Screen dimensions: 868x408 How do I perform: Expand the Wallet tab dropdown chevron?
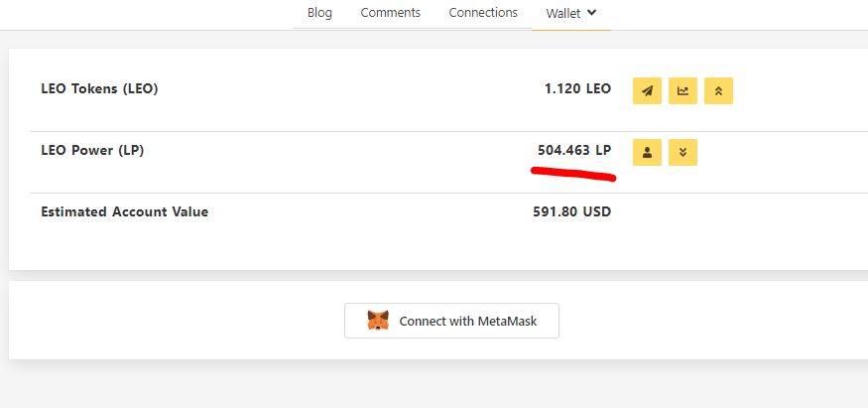[x=591, y=12]
